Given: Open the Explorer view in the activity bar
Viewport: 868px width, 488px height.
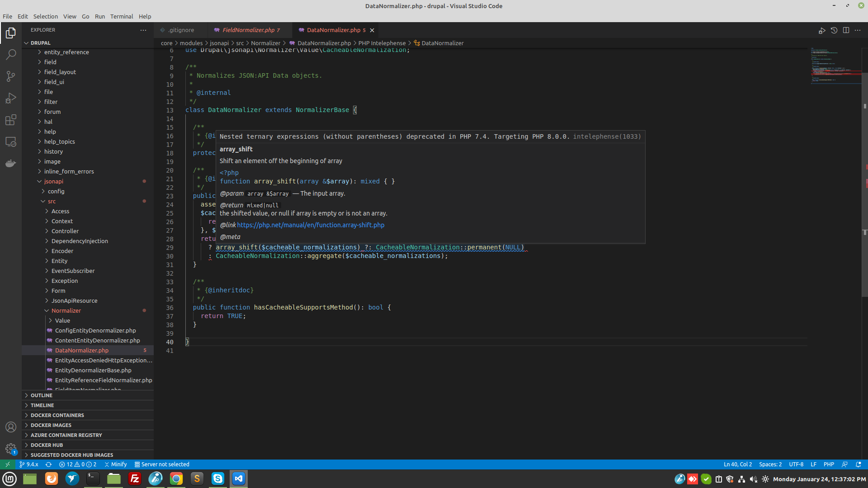Looking at the screenshot, I should pyautogui.click(x=11, y=33).
